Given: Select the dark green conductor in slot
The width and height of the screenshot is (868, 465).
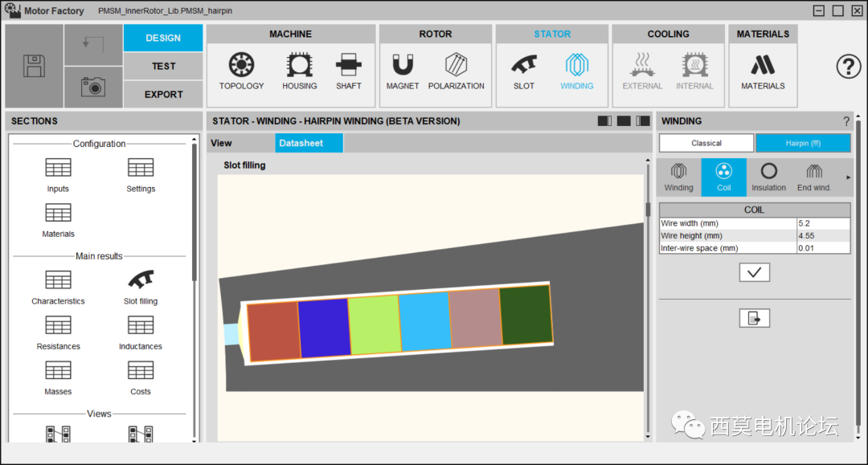Looking at the screenshot, I should point(526,314).
